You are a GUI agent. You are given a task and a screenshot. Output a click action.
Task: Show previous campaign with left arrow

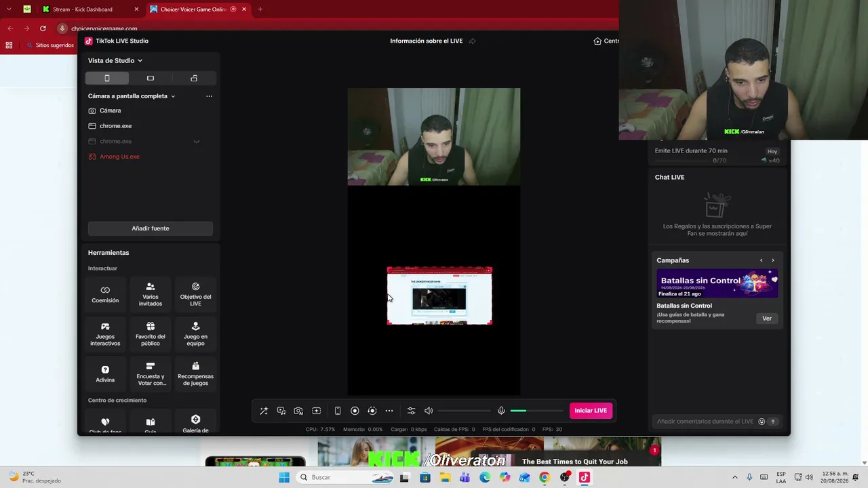(x=761, y=260)
